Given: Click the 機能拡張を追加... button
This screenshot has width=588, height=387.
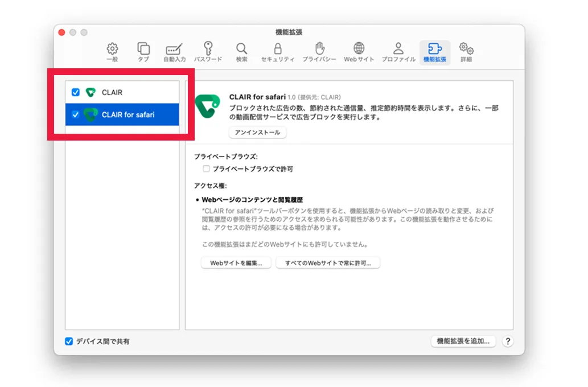Looking at the screenshot, I should (463, 341).
